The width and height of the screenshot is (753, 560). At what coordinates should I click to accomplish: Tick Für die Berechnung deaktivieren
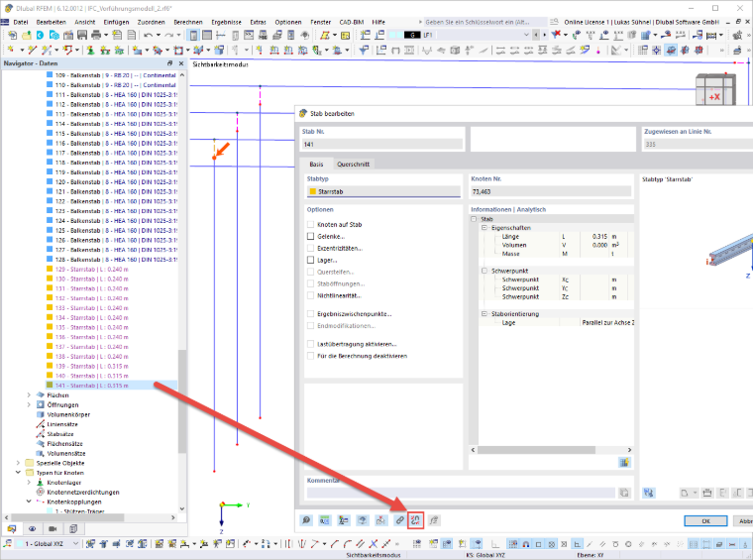point(310,356)
